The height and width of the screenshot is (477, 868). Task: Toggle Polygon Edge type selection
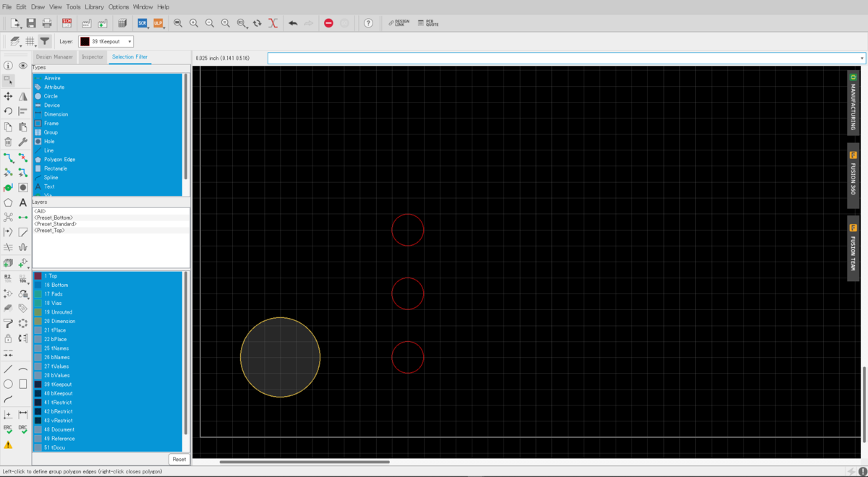click(107, 160)
